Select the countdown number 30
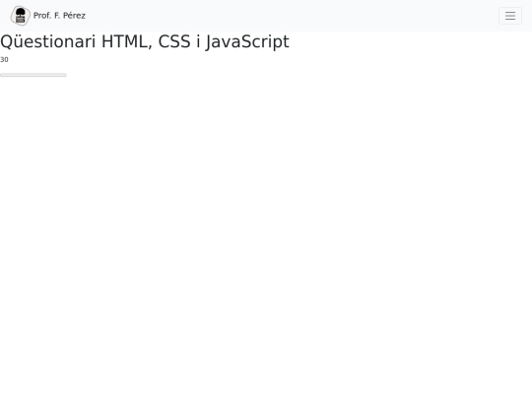The width and height of the screenshot is (532, 399). pyautogui.click(x=4, y=60)
